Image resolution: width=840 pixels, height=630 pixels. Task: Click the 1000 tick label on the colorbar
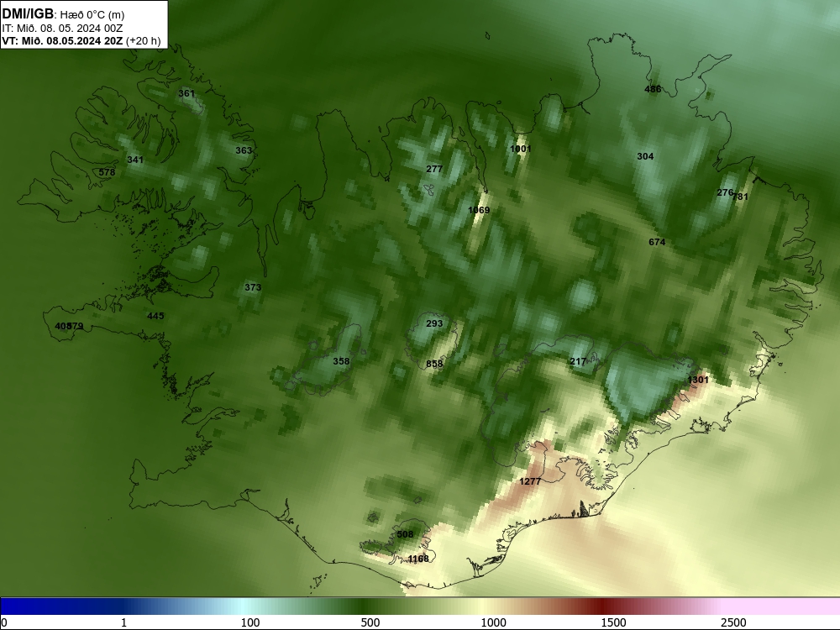coord(493,622)
